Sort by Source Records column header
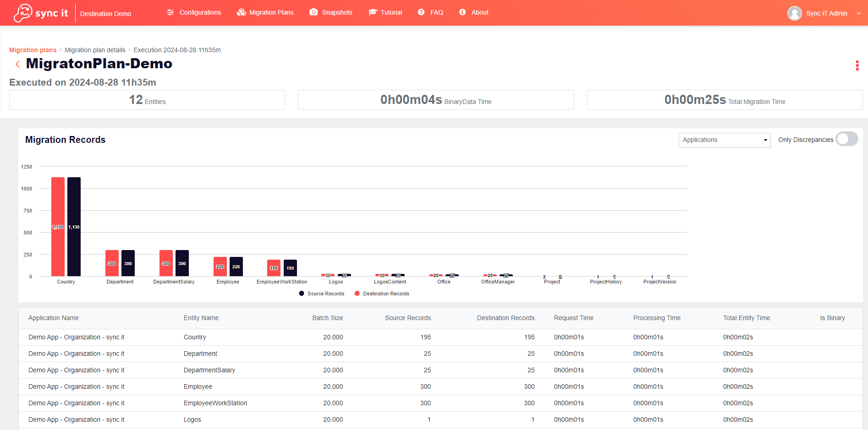The image size is (868, 430). 408,318
